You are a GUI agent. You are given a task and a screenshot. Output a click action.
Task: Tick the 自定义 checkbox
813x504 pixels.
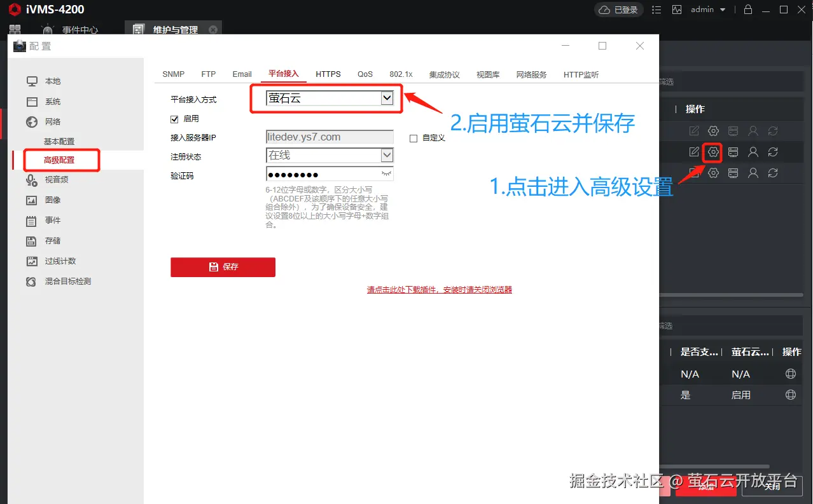point(413,138)
